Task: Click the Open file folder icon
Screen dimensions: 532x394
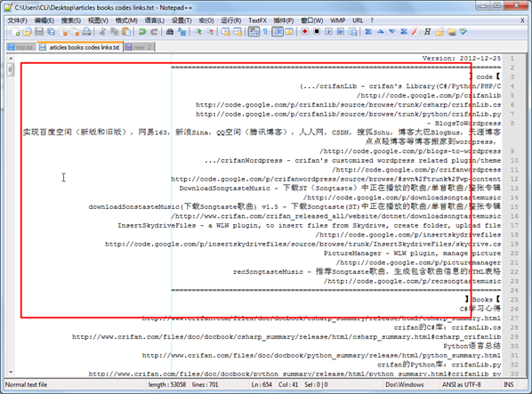Action: click(x=28, y=32)
